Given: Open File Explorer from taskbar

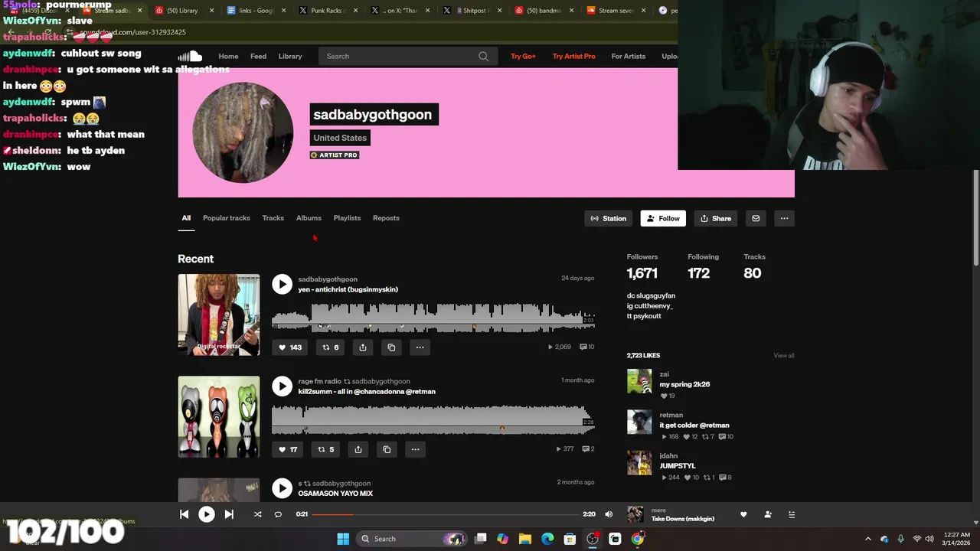Looking at the screenshot, I should point(525,539).
